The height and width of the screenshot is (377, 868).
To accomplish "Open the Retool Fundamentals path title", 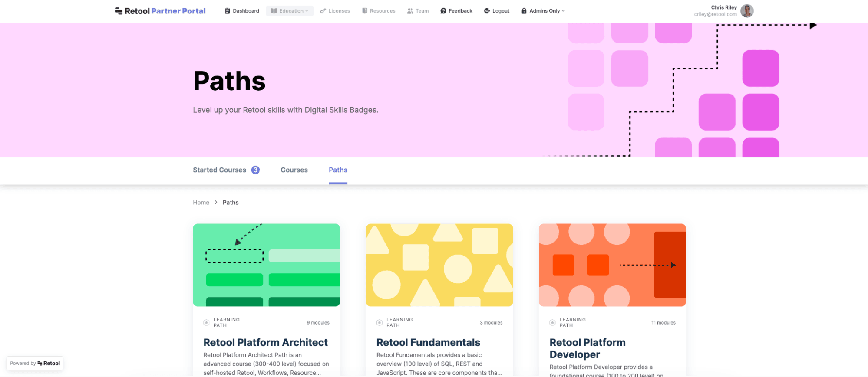I will (428, 343).
